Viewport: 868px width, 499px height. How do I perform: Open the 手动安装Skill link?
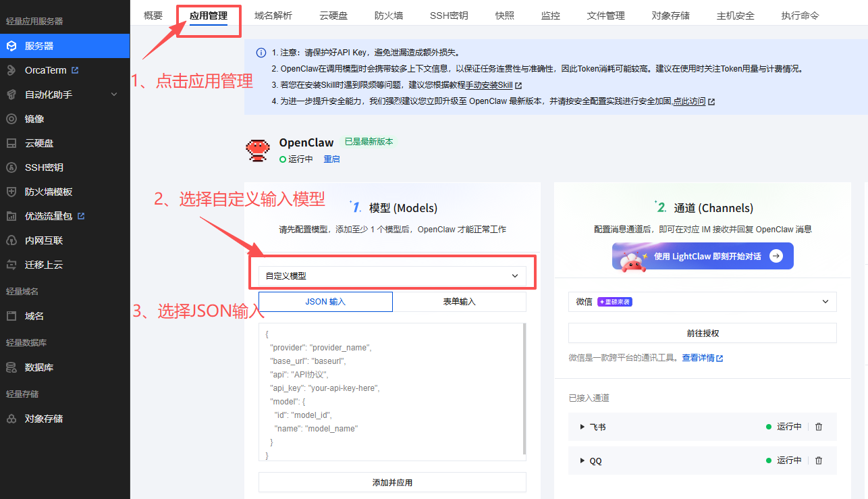click(489, 85)
